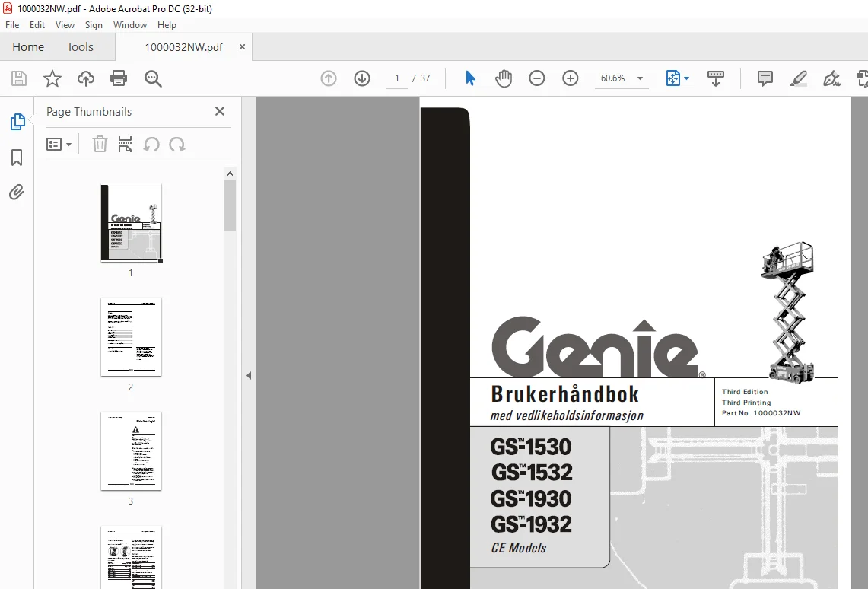This screenshot has height=589, width=868.
Task: Click the thumbnails scroll up arrow
Action: (231, 174)
